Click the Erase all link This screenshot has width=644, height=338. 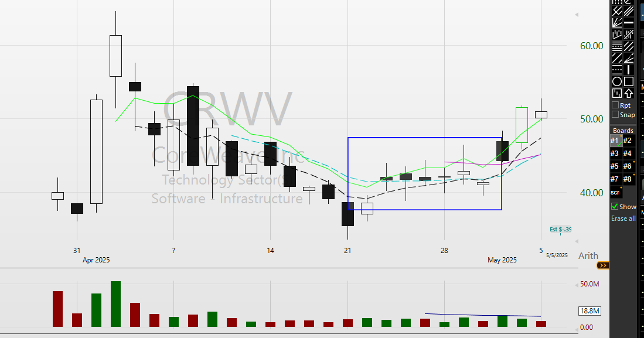pyautogui.click(x=623, y=218)
